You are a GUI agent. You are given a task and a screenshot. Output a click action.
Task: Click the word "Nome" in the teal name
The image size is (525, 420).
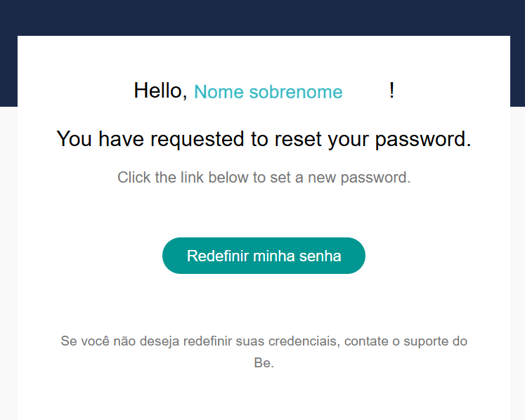click(x=219, y=92)
